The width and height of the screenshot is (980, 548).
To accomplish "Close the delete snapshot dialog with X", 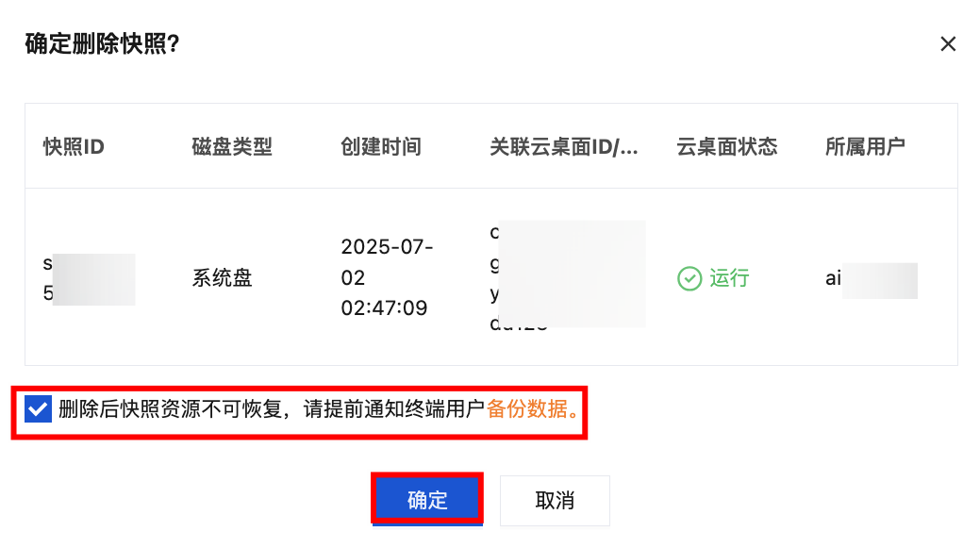I will [948, 43].
